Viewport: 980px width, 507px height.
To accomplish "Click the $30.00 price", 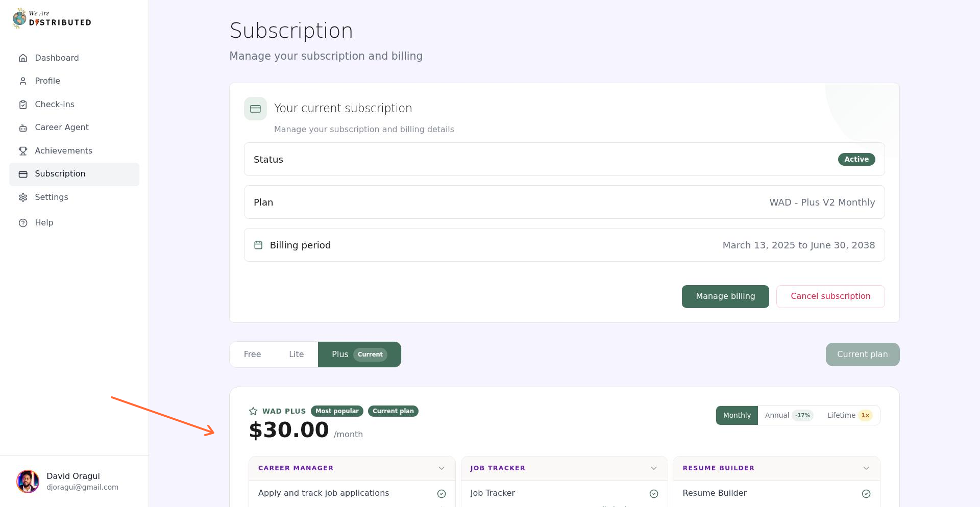I will [x=289, y=430].
